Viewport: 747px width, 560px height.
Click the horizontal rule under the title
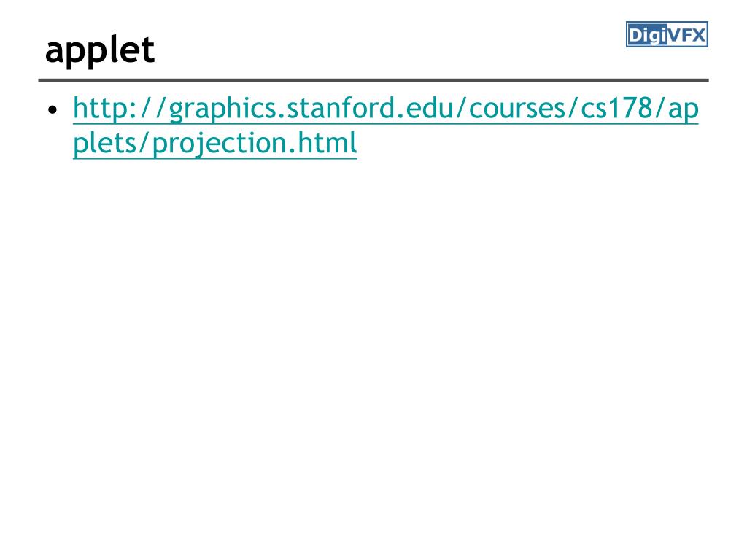pyautogui.click(x=373, y=80)
